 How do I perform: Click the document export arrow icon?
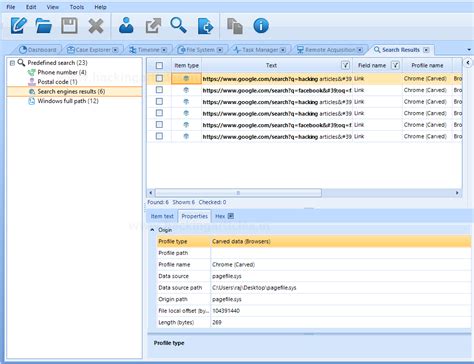pyautogui.click(x=205, y=26)
